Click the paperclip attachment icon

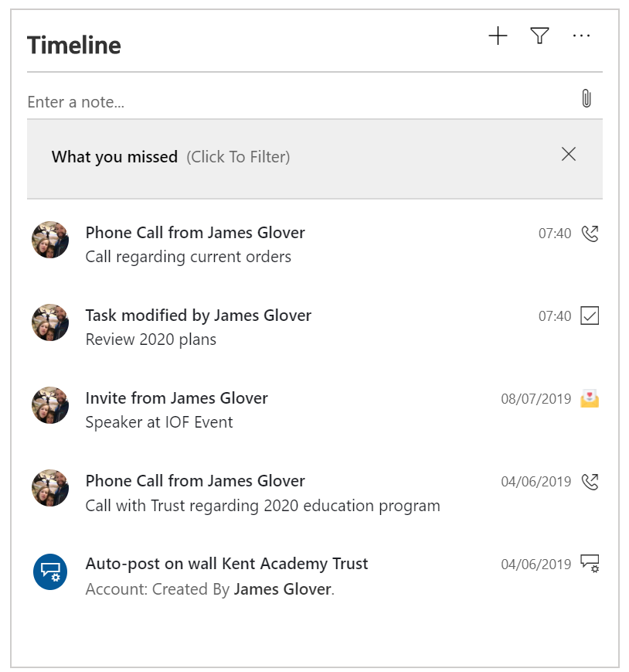pyautogui.click(x=586, y=98)
